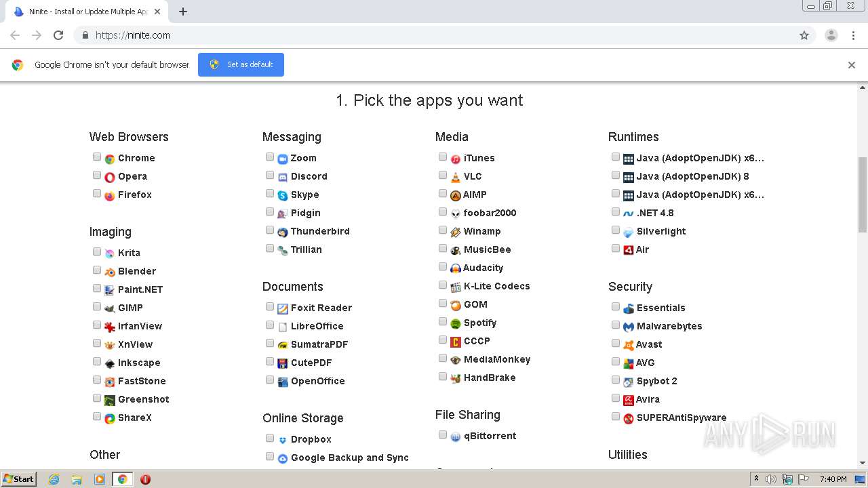Click the Set as default button
The image size is (868, 488).
tap(241, 64)
